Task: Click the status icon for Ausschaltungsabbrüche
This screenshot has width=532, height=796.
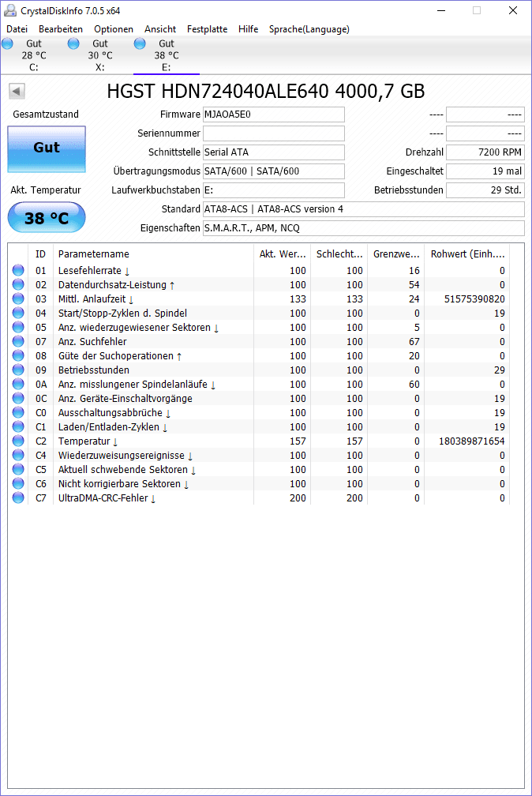Action: [18, 412]
